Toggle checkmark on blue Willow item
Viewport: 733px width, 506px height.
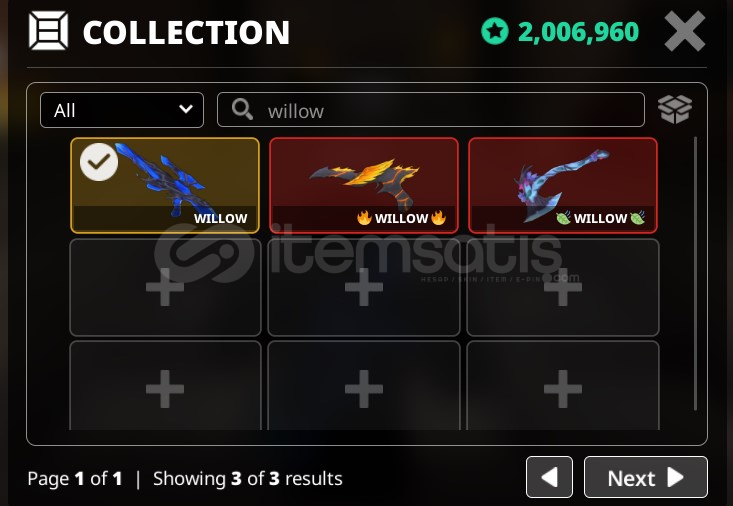[x=99, y=162]
